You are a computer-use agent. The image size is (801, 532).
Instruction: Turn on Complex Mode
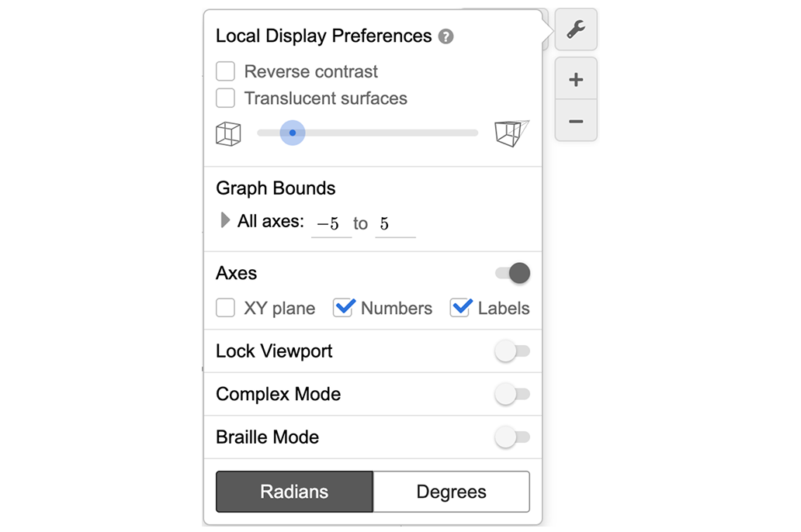click(512, 394)
